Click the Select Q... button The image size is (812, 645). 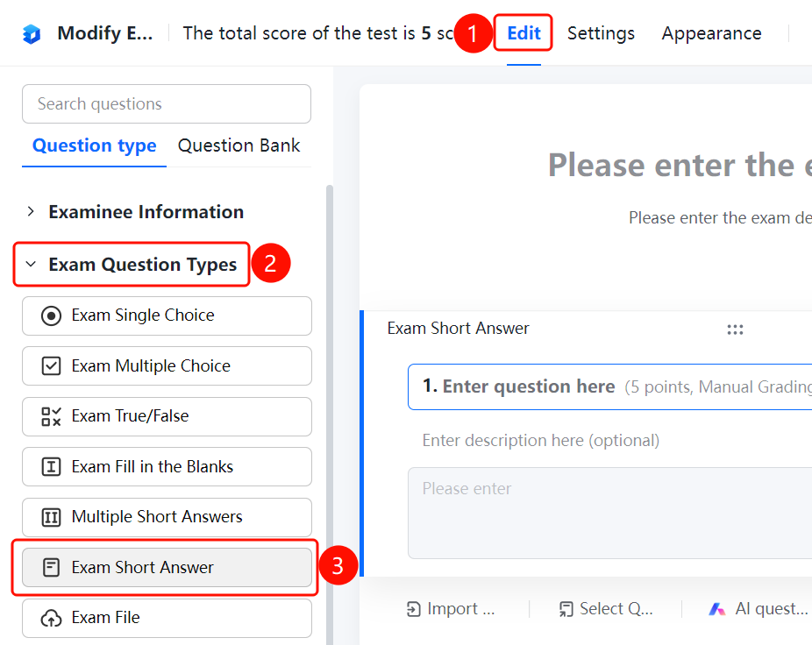click(605, 609)
